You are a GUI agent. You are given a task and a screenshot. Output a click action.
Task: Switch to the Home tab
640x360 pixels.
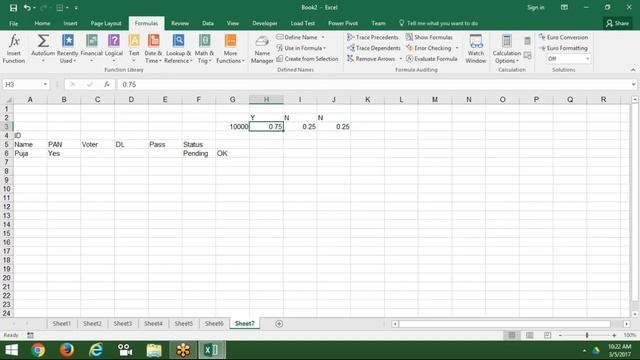(42, 23)
